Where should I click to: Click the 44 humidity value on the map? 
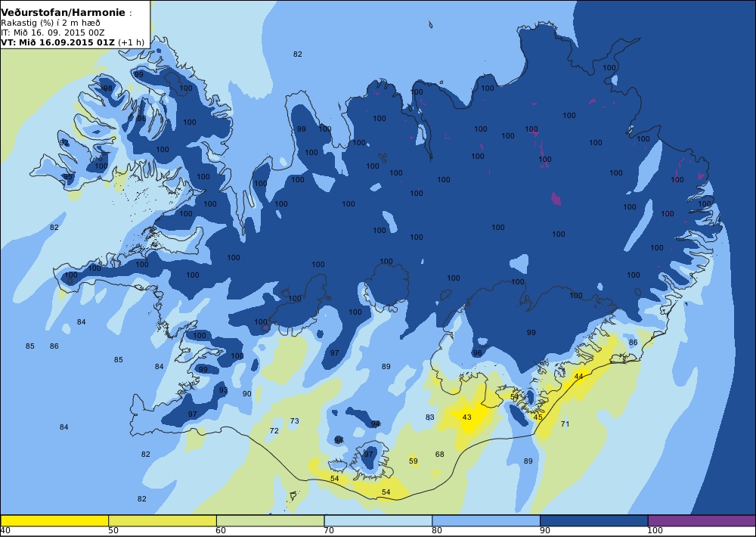point(578,377)
